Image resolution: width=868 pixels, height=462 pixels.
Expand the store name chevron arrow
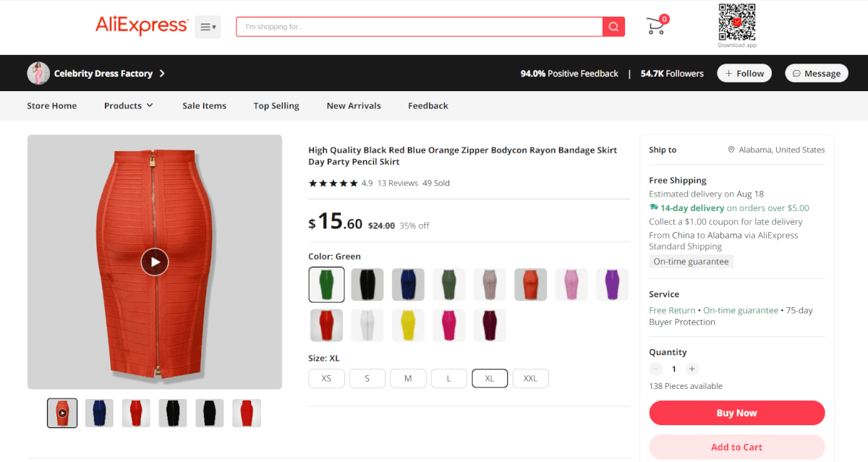click(162, 73)
